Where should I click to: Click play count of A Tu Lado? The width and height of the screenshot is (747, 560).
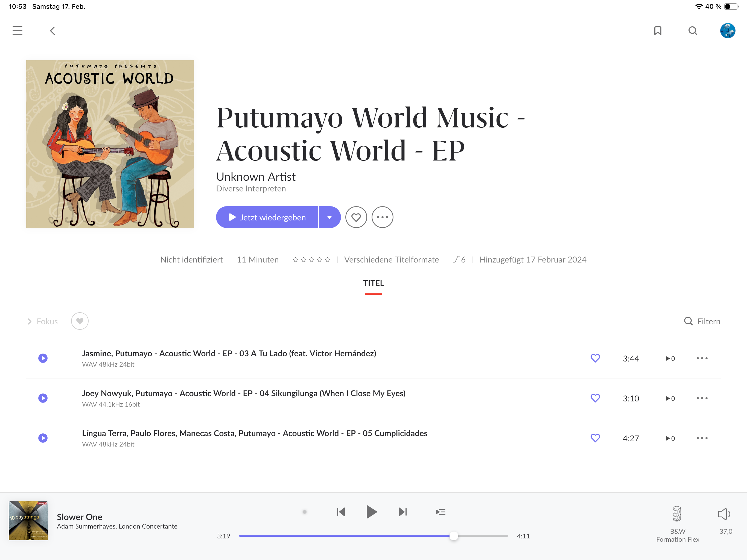670,358
